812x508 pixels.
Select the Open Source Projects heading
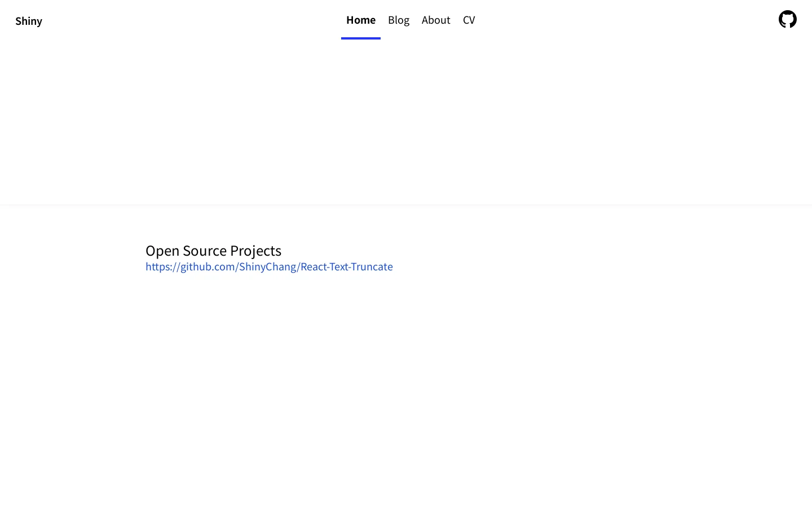coord(213,251)
